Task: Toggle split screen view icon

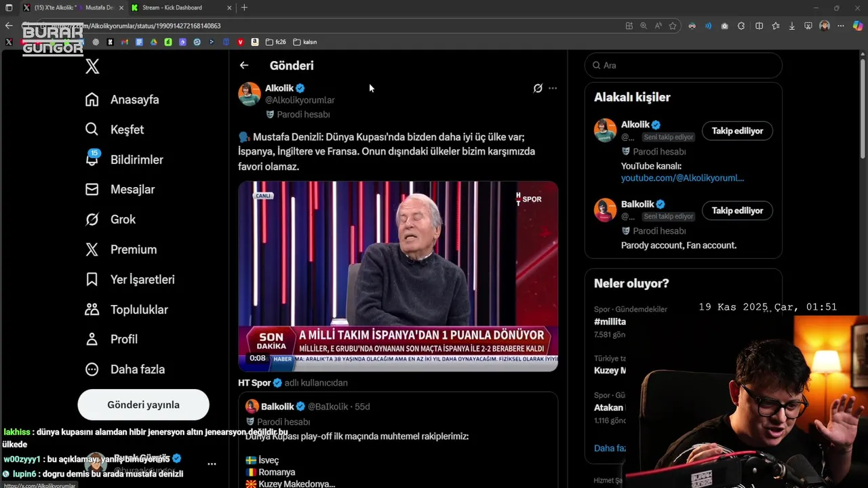Action: [759, 26]
